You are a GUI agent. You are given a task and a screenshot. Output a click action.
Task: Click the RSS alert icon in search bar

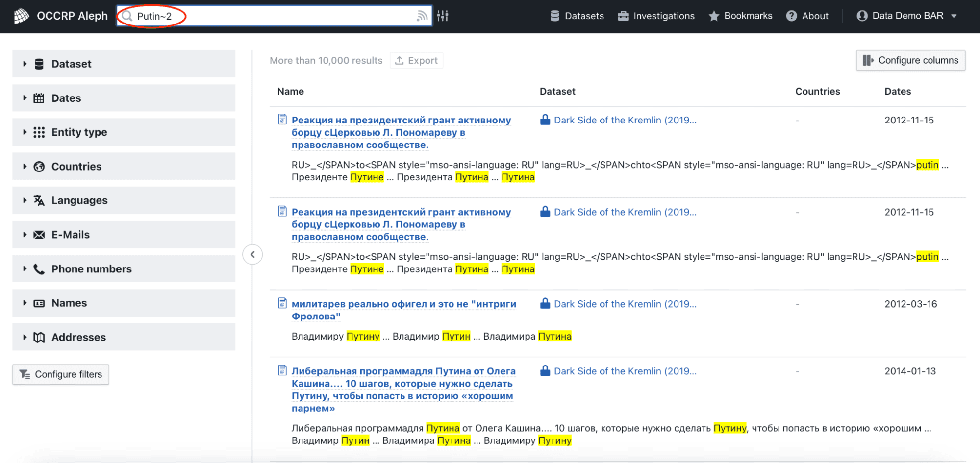(422, 16)
